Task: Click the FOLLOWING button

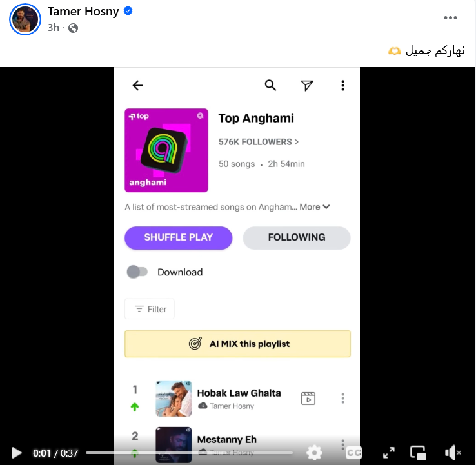Action: click(297, 238)
